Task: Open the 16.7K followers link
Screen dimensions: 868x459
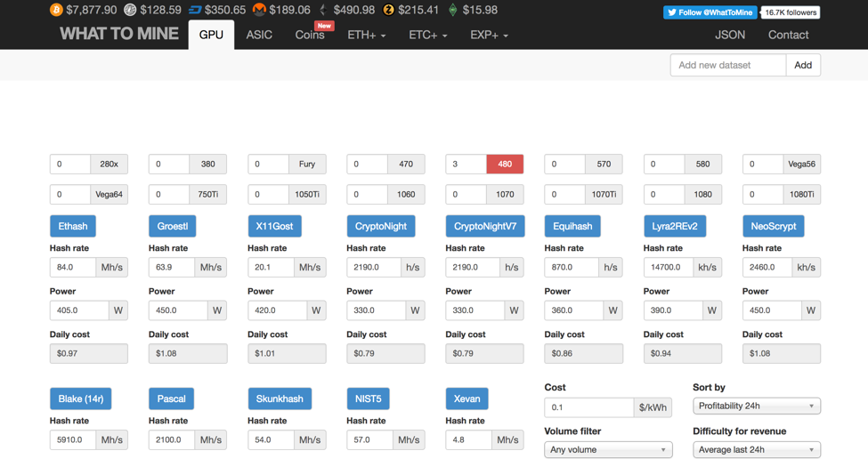Action: click(791, 12)
